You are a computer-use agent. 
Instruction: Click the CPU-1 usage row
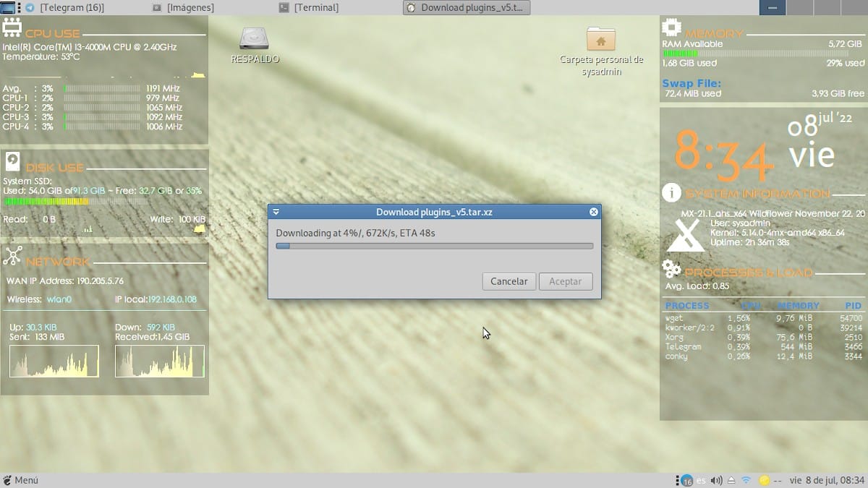coord(93,98)
